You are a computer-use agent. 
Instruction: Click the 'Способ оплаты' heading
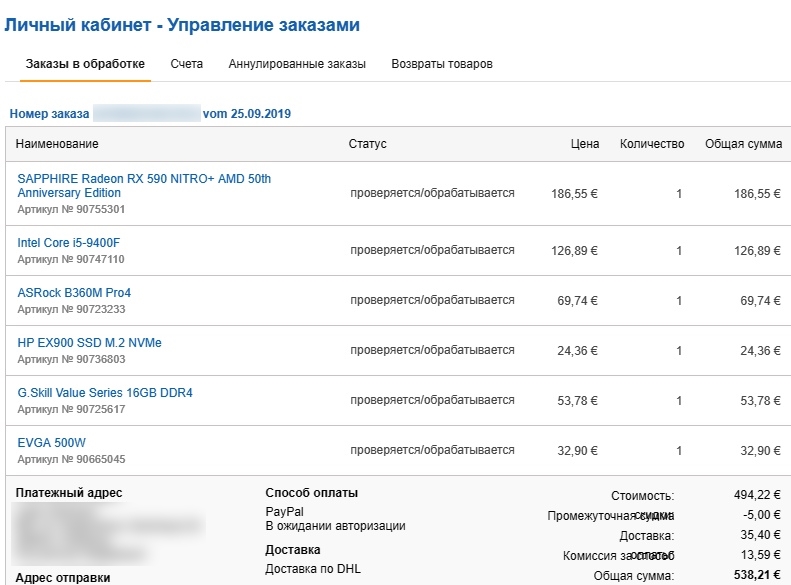coord(312,493)
